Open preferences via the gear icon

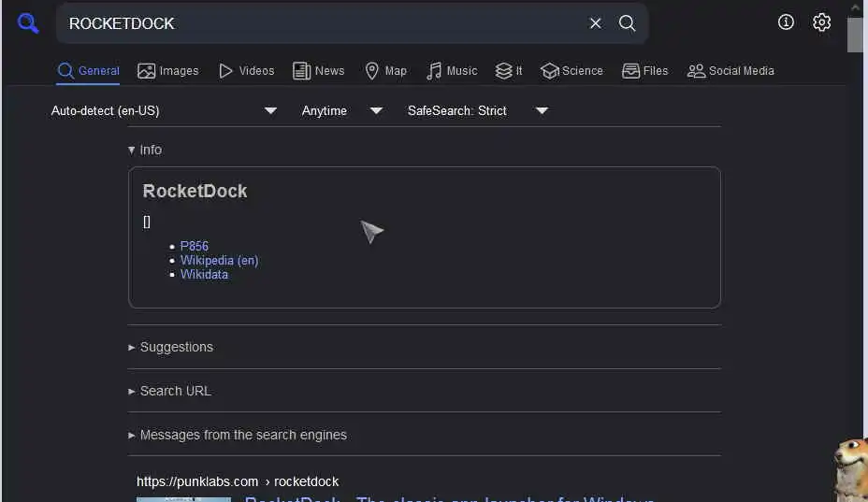coord(821,22)
